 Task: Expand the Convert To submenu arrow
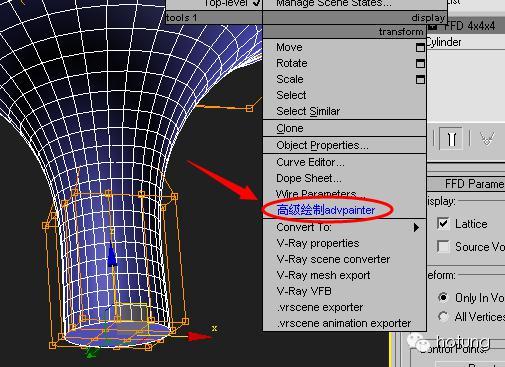coord(416,227)
